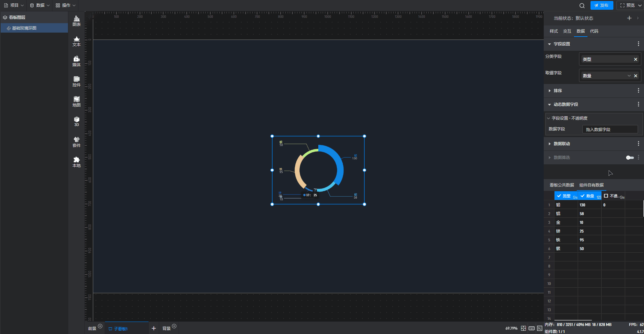Check the 不透 column checkbox
This screenshot has width=644, height=334.
606,196
